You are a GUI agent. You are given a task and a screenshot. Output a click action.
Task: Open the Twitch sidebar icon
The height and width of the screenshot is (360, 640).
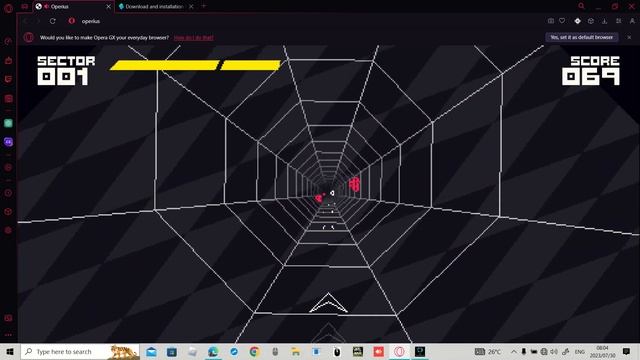(x=8, y=79)
